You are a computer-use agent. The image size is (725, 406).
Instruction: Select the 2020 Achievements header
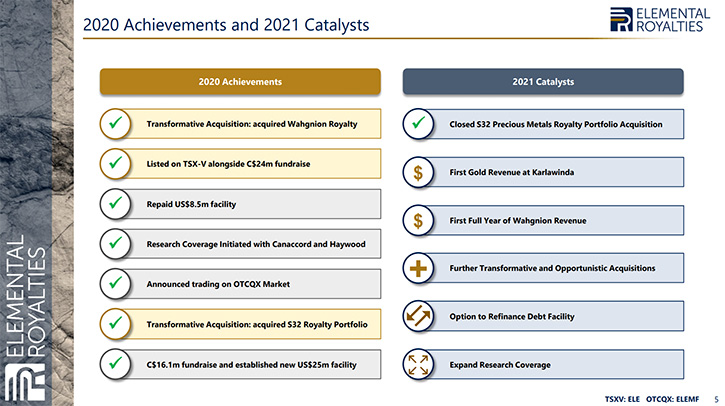[x=240, y=82]
